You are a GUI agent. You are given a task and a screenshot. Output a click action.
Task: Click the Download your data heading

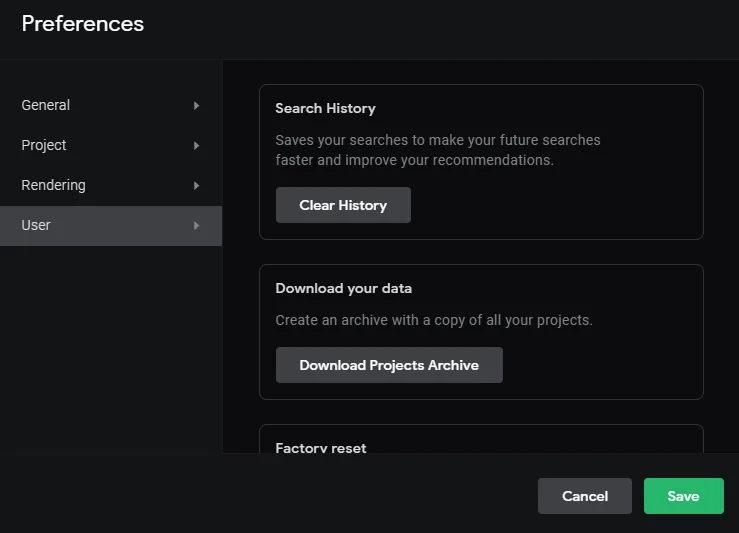click(x=344, y=288)
